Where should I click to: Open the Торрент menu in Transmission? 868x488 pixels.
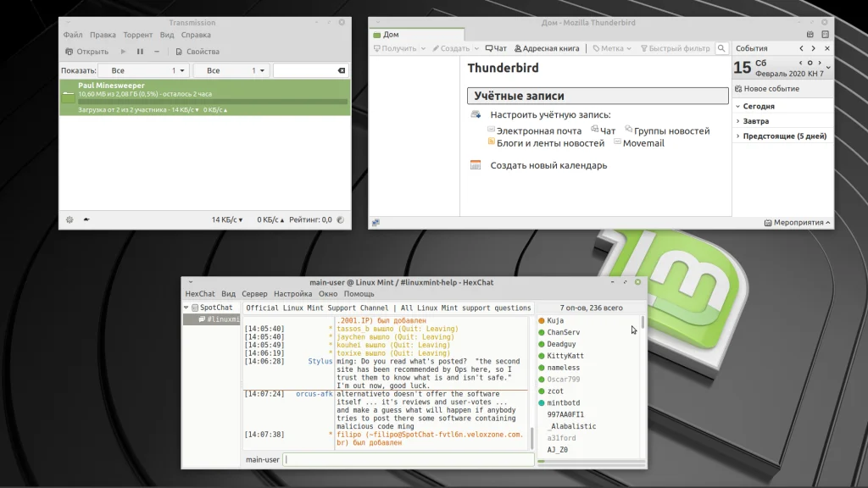coord(137,35)
